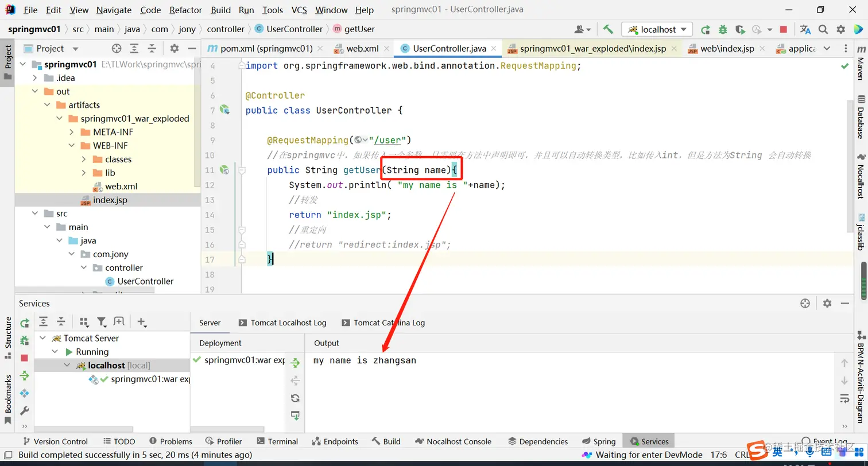Open Search Everywhere magnifier icon

(823, 29)
